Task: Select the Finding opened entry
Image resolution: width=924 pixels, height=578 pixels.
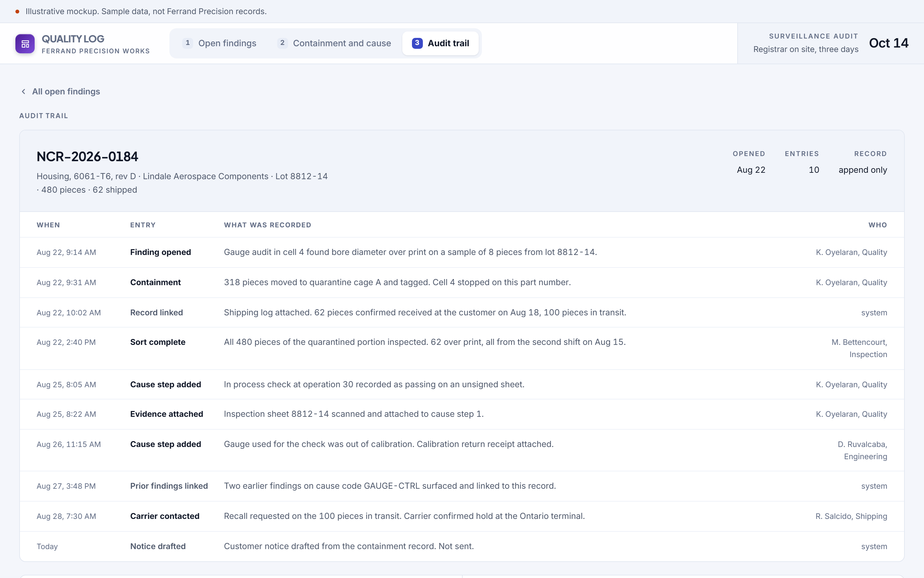Action: pos(160,252)
